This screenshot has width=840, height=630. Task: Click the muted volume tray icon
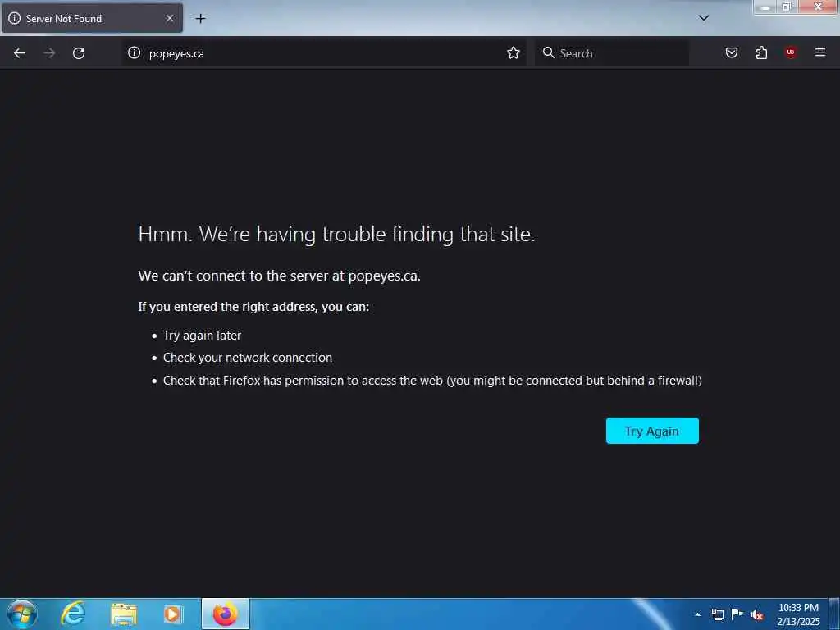click(756, 615)
